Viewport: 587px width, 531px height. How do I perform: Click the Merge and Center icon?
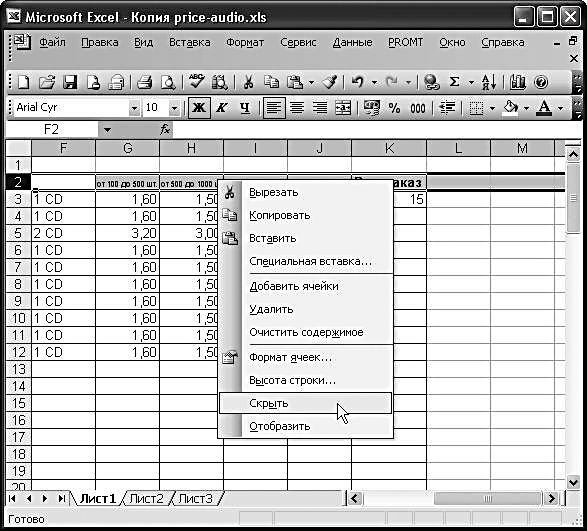click(343, 108)
